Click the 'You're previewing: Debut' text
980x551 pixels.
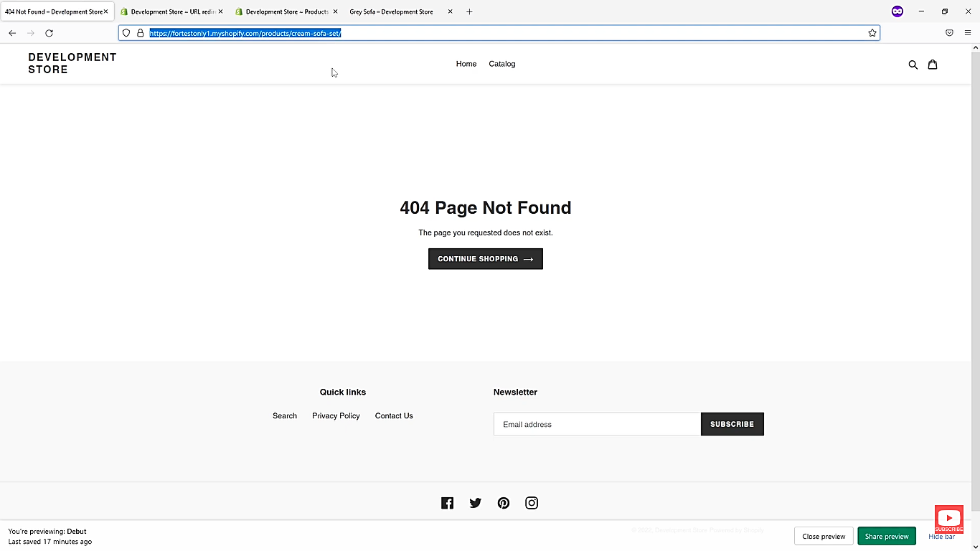pyautogui.click(x=47, y=532)
